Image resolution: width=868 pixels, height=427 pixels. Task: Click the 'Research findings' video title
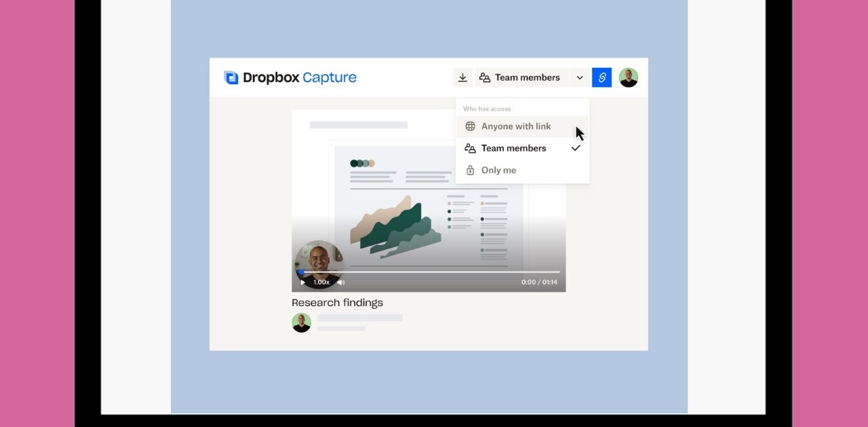tap(337, 303)
